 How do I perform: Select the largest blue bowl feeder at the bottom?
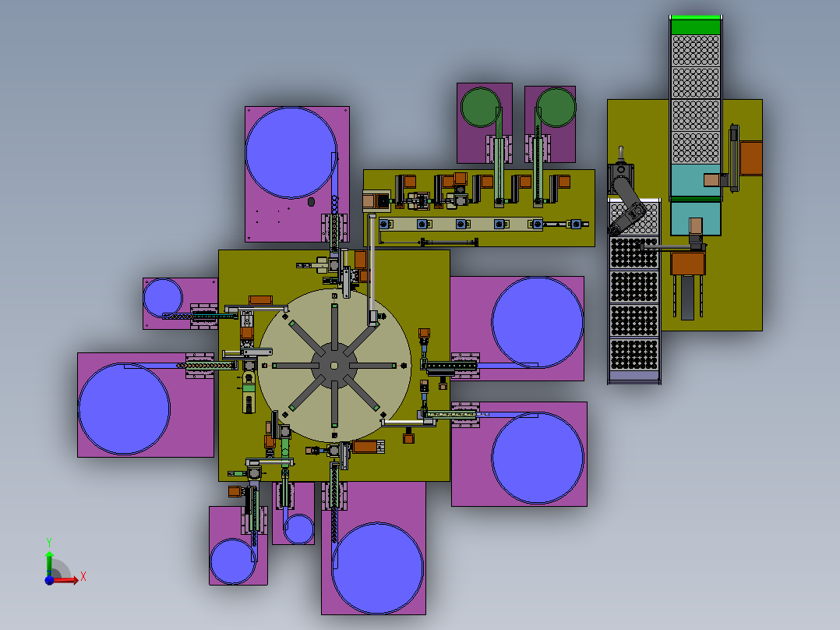378,568
